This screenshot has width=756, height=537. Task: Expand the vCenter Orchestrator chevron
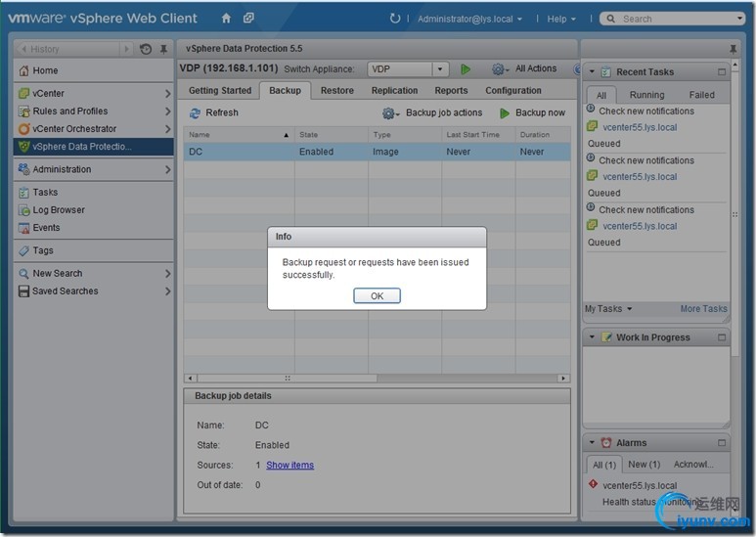[168, 129]
